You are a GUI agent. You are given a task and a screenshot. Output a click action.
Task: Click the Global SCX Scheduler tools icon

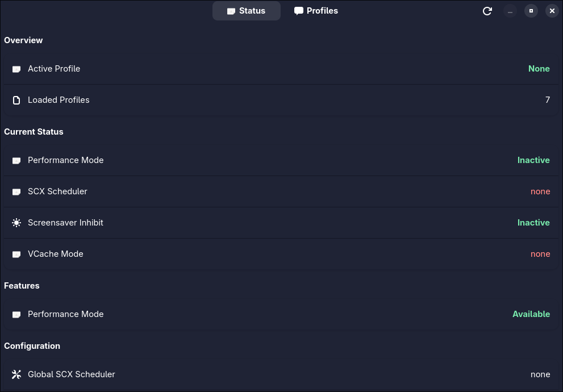click(16, 374)
